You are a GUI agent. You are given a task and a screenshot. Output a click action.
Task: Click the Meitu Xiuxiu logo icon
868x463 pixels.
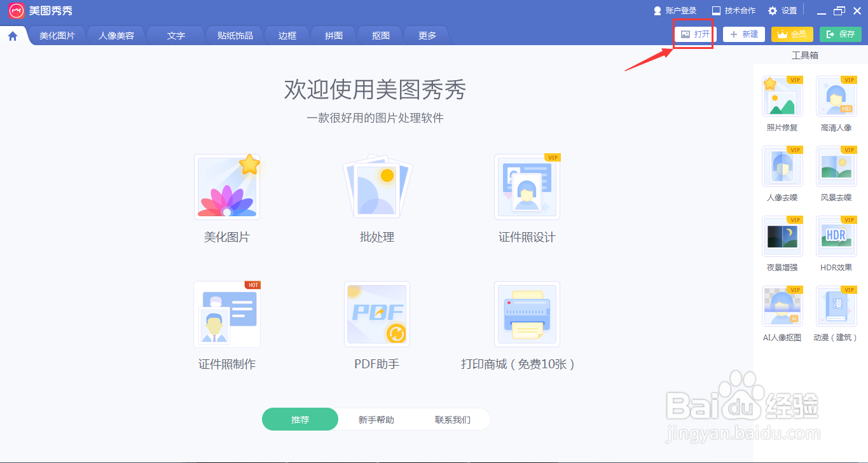[17, 11]
